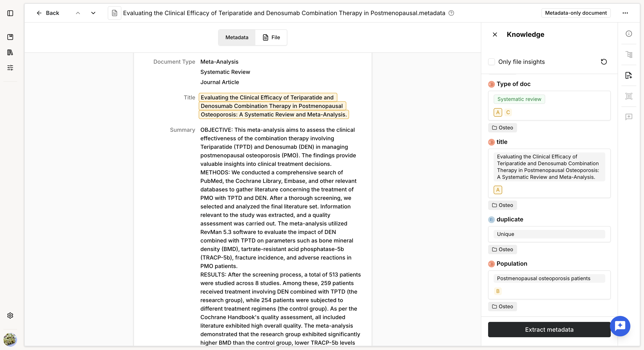Click the Summary field label

click(x=183, y=130)
